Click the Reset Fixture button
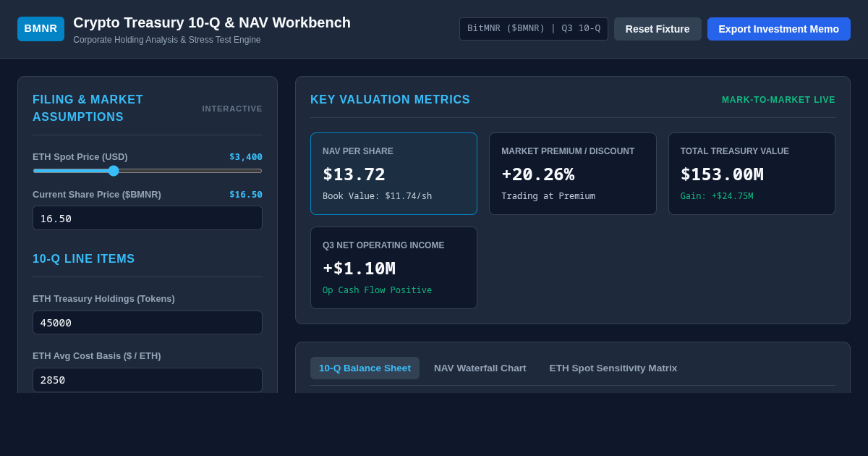The image size is (868, 456). click(658, 29)
